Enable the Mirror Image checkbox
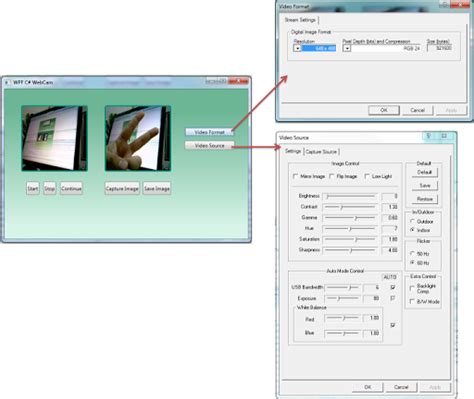 pyautogui.click(x=295, y=176)
